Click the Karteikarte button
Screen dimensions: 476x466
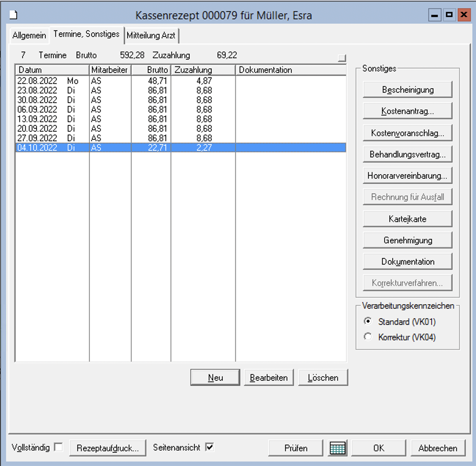pos(407,219)
